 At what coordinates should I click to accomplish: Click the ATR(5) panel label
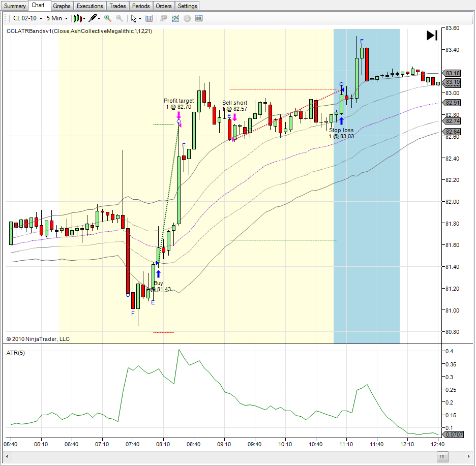coord(16,353)
